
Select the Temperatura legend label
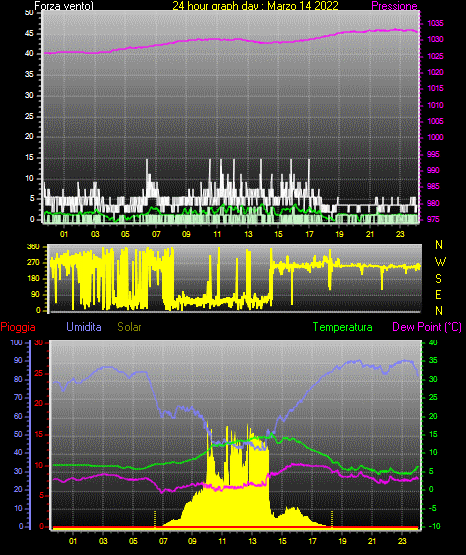343,327
